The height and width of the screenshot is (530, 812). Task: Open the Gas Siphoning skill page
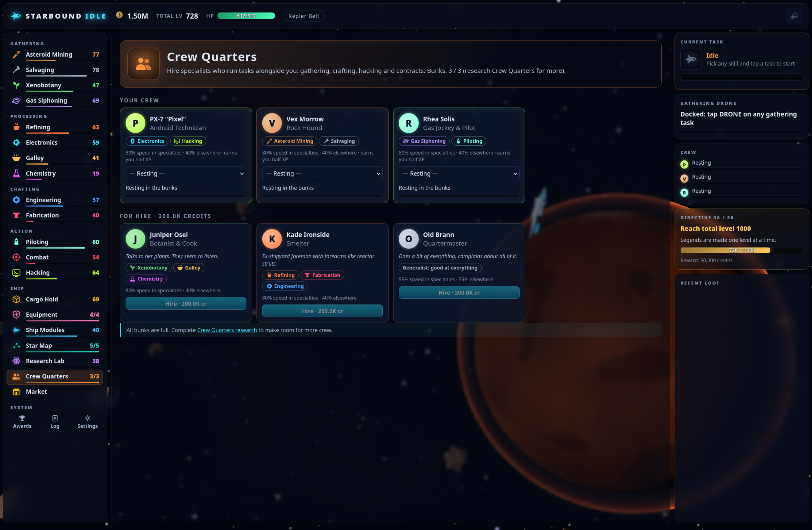55,101
